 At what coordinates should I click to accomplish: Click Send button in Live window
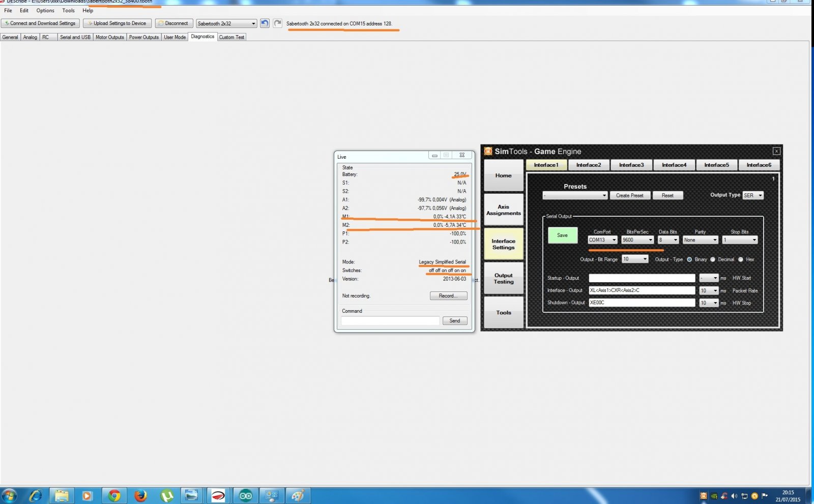pyautogui.click(x=455, y=320)
